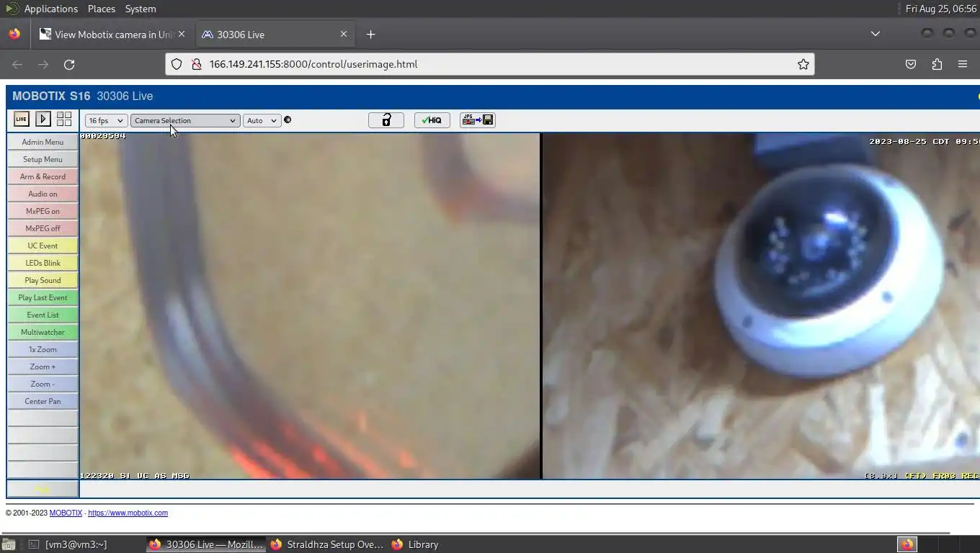
Task: Click the insecure connection lock icon
Action: pyautogui.click(x=196, y=64)
